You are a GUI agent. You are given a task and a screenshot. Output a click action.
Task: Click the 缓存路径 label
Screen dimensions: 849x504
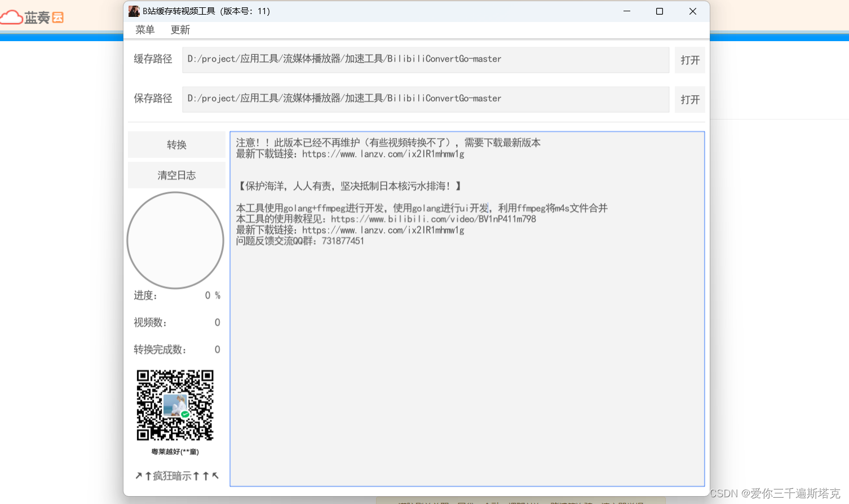click(x=153, y=59)
